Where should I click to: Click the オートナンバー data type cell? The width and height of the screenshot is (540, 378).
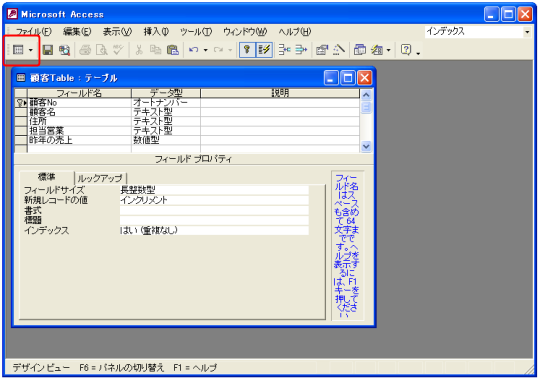pos(166,103)
